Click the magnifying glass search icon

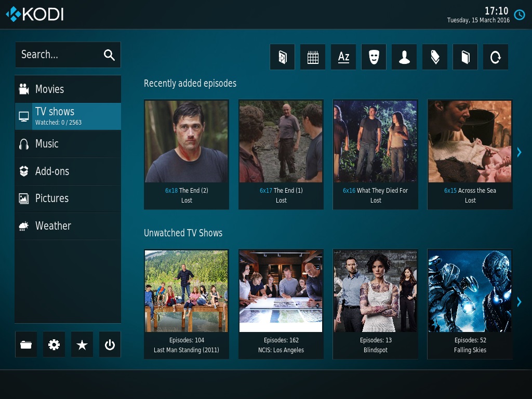point(109,55)
